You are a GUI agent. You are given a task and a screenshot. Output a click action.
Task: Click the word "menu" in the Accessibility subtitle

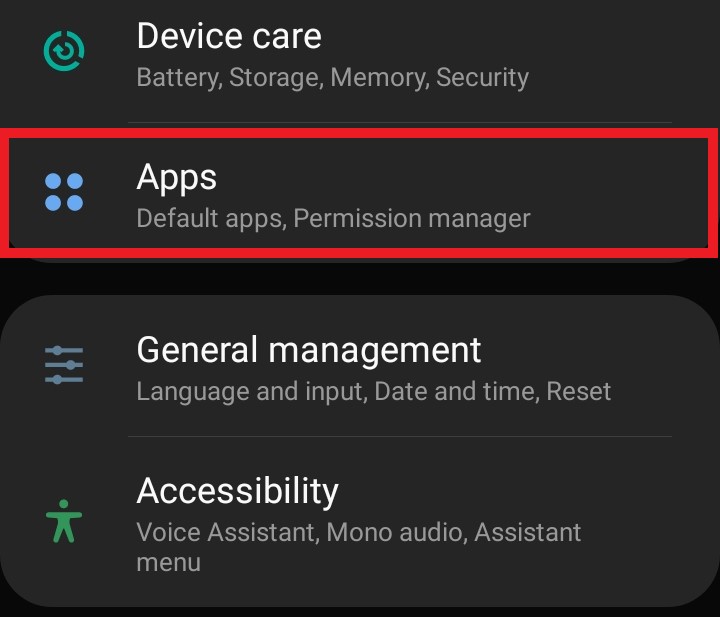tap(168, 562)
